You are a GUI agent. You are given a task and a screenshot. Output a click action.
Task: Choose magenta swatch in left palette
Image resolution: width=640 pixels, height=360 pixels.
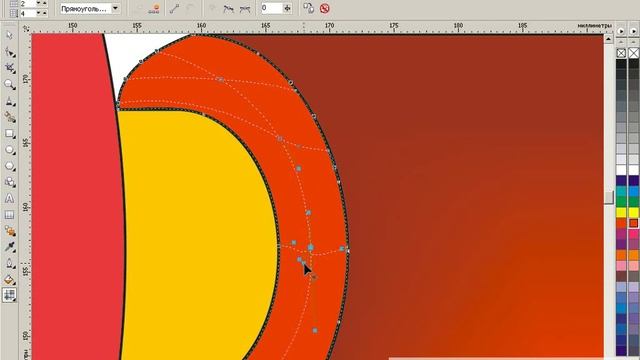(x=621, y=233)
